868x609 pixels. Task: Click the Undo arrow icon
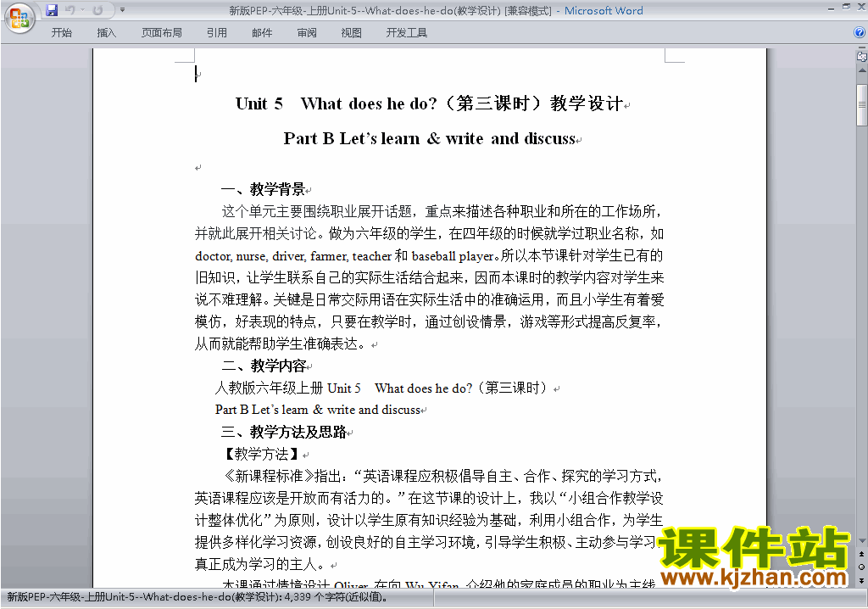pos(70,10)
